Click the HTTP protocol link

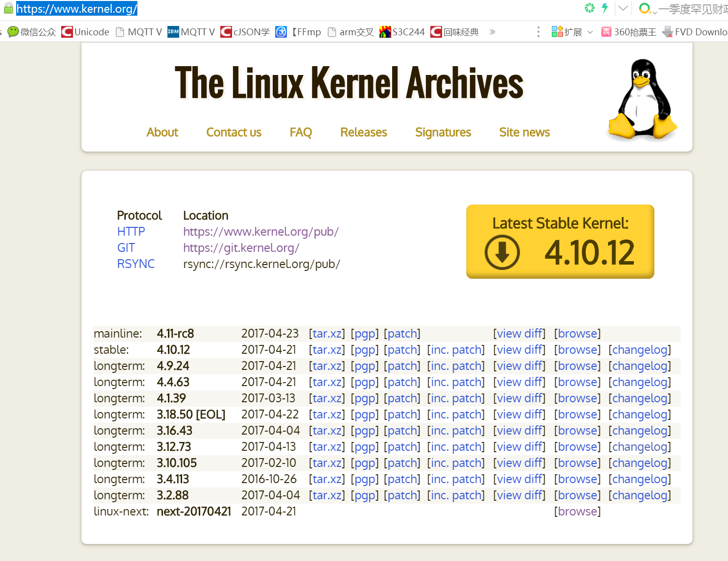coord(131,232)
